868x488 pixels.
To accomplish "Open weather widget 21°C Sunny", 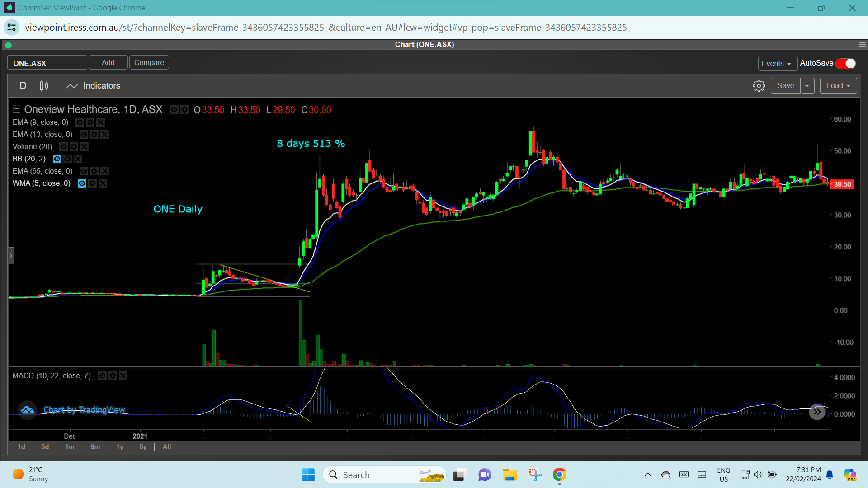I will 31,474.
